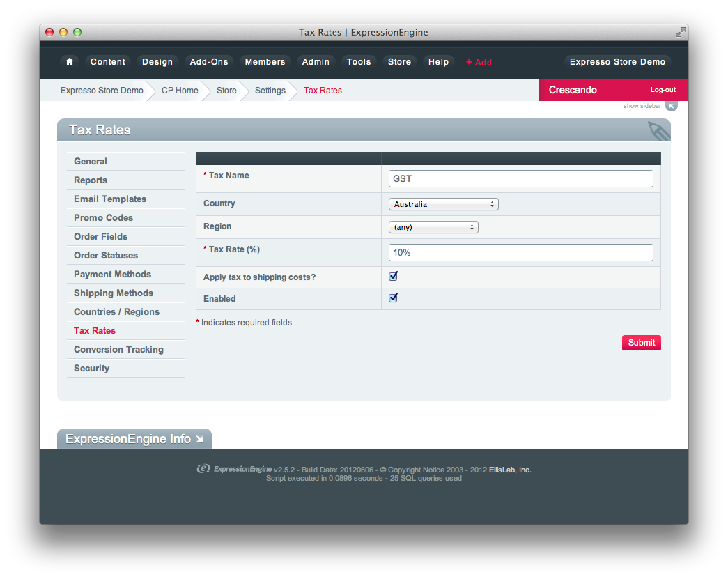Click Expresso Store Demo in top-right navigation
This screenshot has height=579, width=728.
[617, 62]
